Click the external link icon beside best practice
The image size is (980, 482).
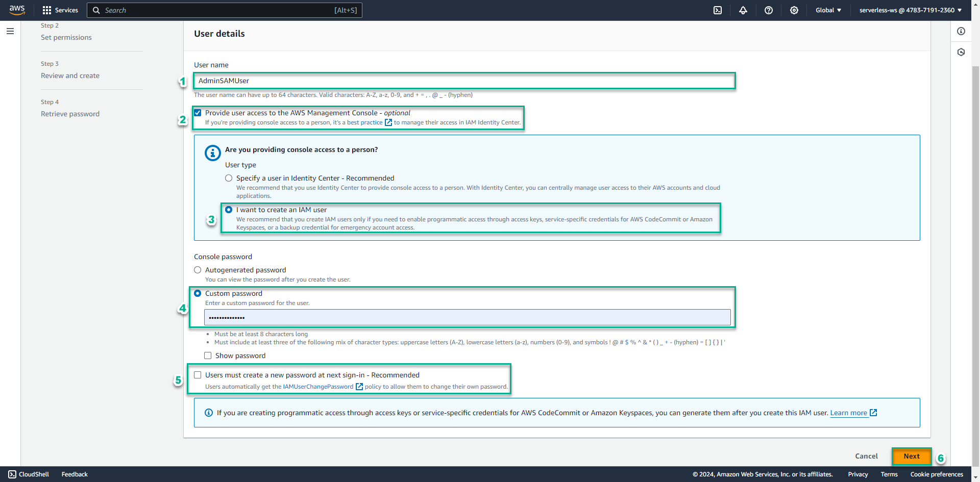(x=388, y=122)
